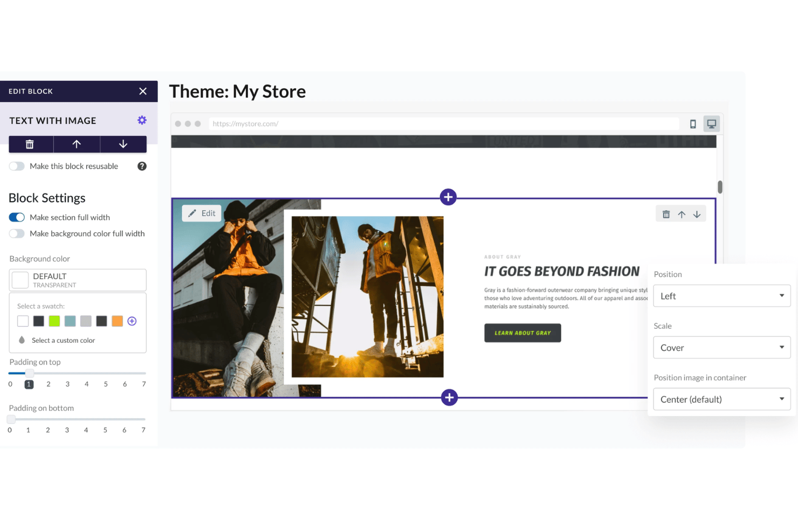Click the center photo of standing person
This screenshot has width=798, height=532.
[367, 297]
